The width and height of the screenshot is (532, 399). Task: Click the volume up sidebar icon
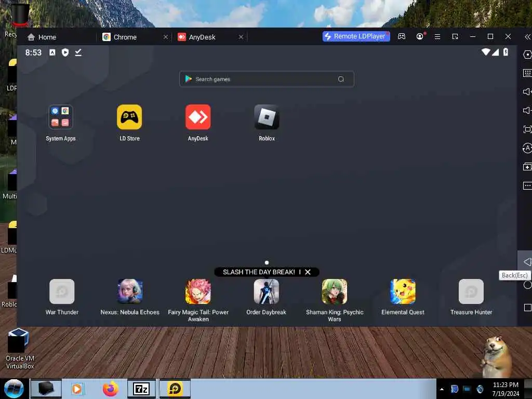pos(527,91)
